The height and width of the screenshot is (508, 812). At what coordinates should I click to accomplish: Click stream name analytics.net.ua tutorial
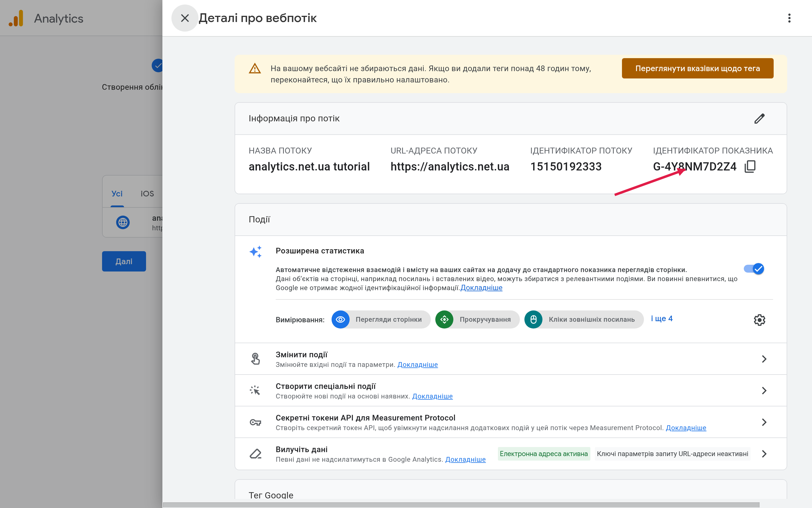tap(309, 167)
